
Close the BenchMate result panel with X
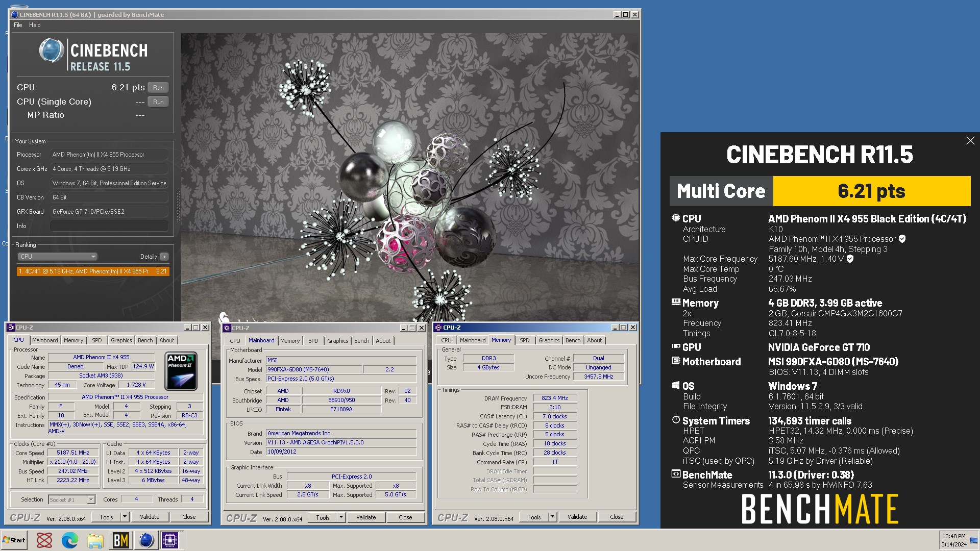(x=970, y=140)
